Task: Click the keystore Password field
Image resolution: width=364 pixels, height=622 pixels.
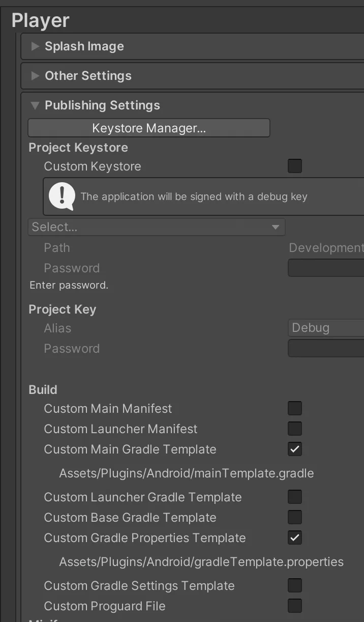Action: pos(326,268)
